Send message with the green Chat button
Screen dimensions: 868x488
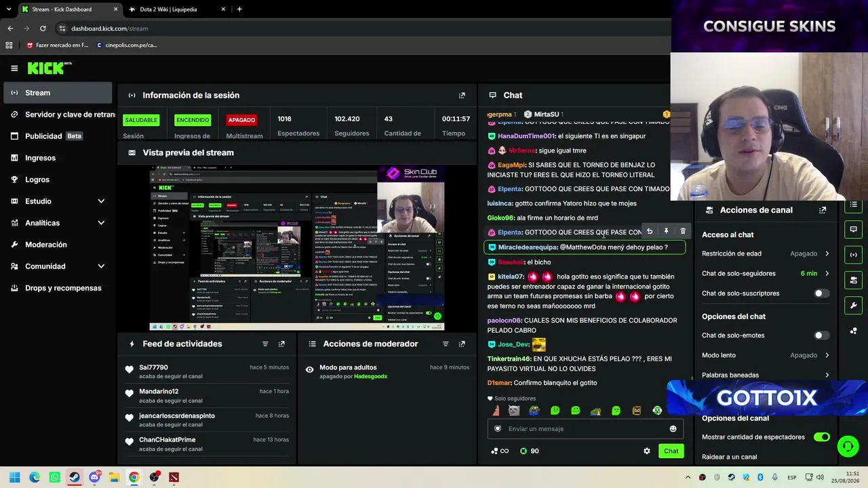tap(671, 451)
